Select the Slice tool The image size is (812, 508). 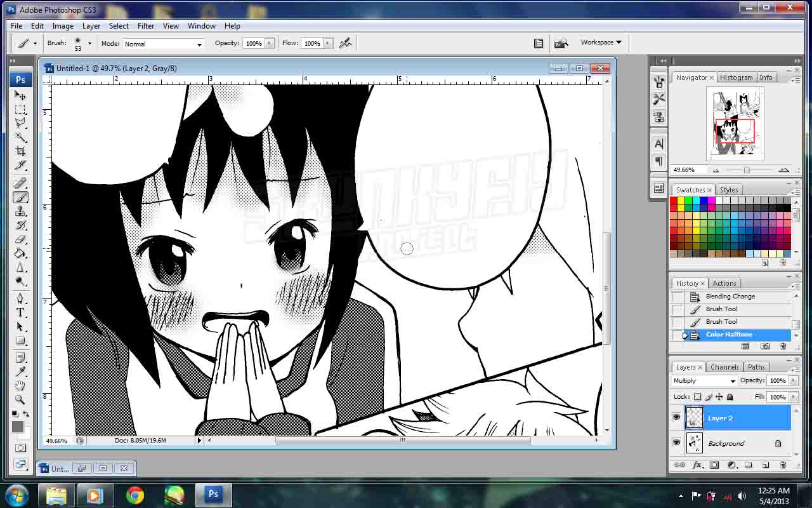[x=20, y=165]
